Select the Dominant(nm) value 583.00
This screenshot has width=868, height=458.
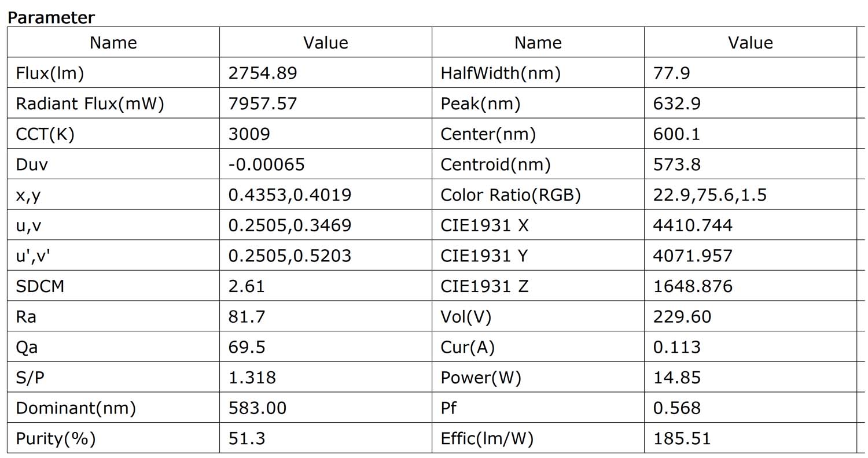258,408
